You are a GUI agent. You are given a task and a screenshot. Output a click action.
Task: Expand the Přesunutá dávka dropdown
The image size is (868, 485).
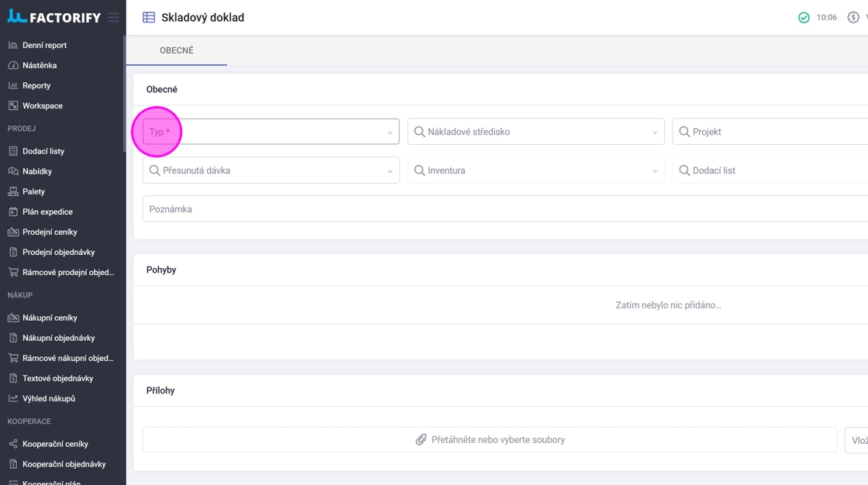point(390,171)
